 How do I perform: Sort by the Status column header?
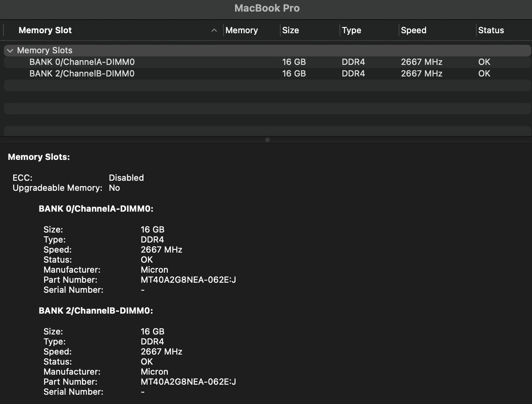491,30
